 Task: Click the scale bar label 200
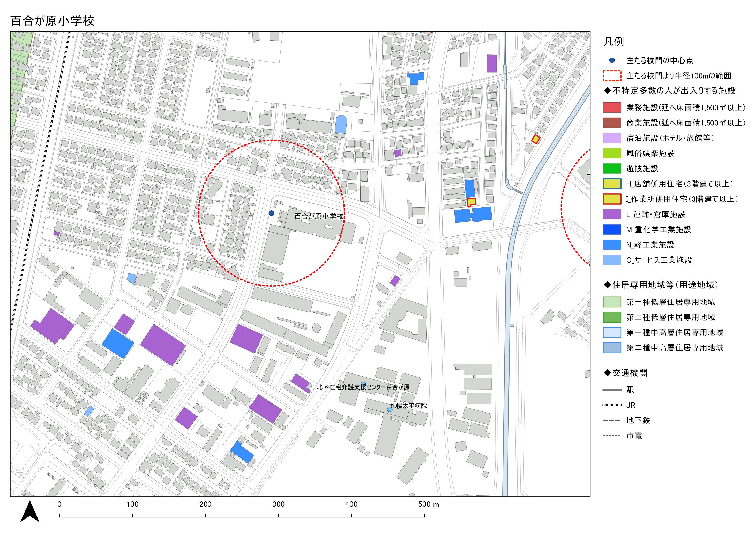click(x=205, y=504)
